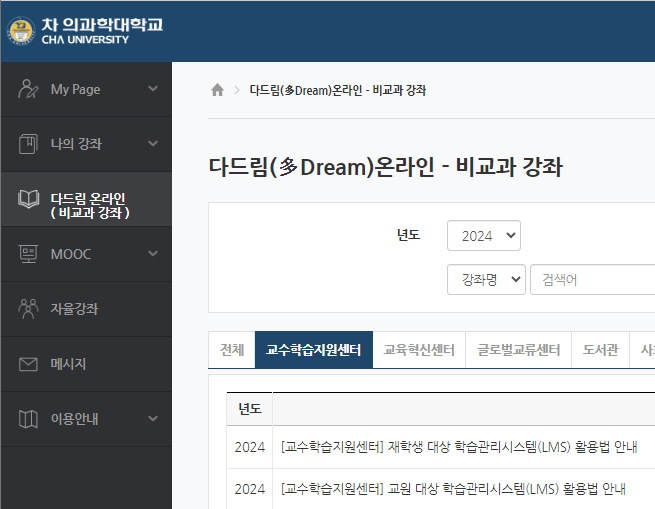Viewport: 655px width, 509px height.
Task: Open 교원 대상 학습관리시스템 활용법 안내 course
Action: pyautogui.click(x=453, y=489)
